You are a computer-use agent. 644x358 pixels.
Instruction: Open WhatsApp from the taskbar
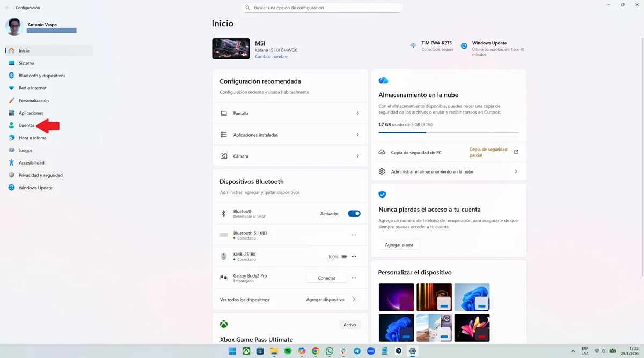330,352
